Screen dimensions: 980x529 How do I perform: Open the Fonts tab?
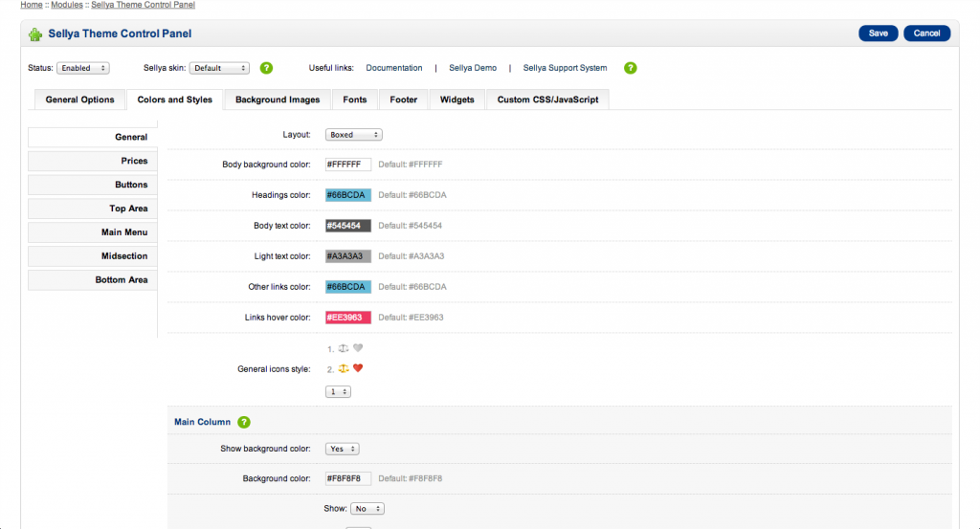click(355, 99)
